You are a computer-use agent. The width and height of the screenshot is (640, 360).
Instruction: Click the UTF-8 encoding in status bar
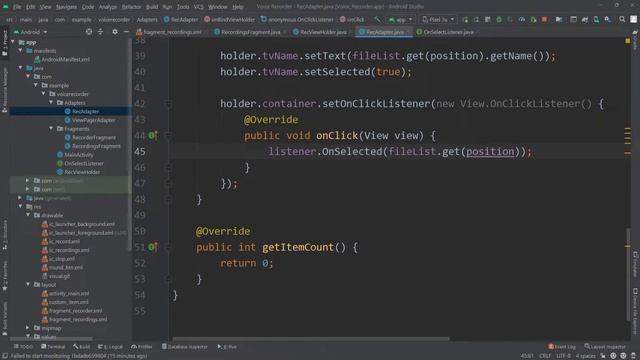tap(563, 356)
